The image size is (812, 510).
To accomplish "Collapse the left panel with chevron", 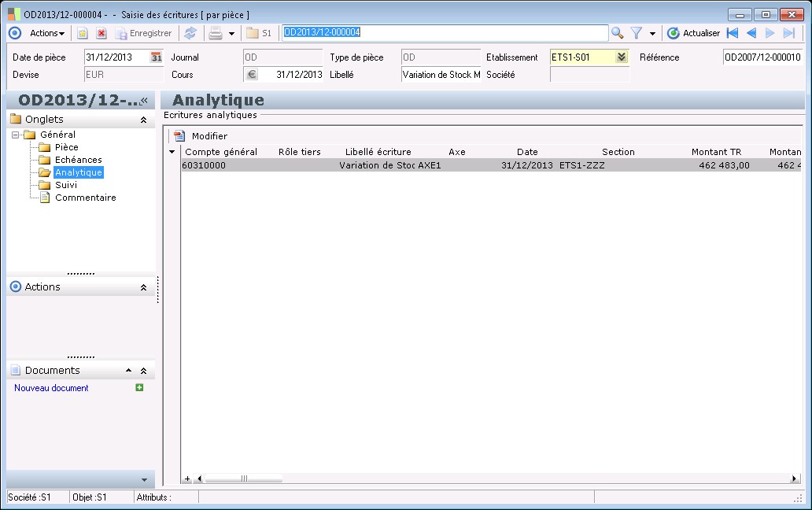I will (x=145, y=101).
